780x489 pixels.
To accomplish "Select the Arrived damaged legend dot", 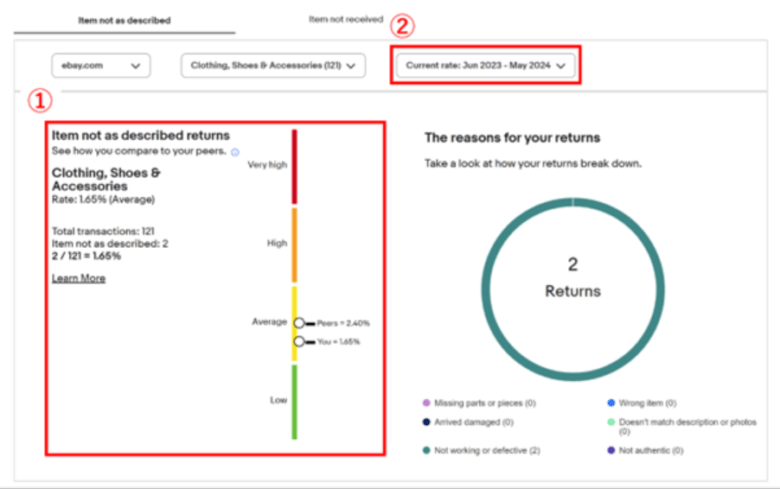I will 427,422.
